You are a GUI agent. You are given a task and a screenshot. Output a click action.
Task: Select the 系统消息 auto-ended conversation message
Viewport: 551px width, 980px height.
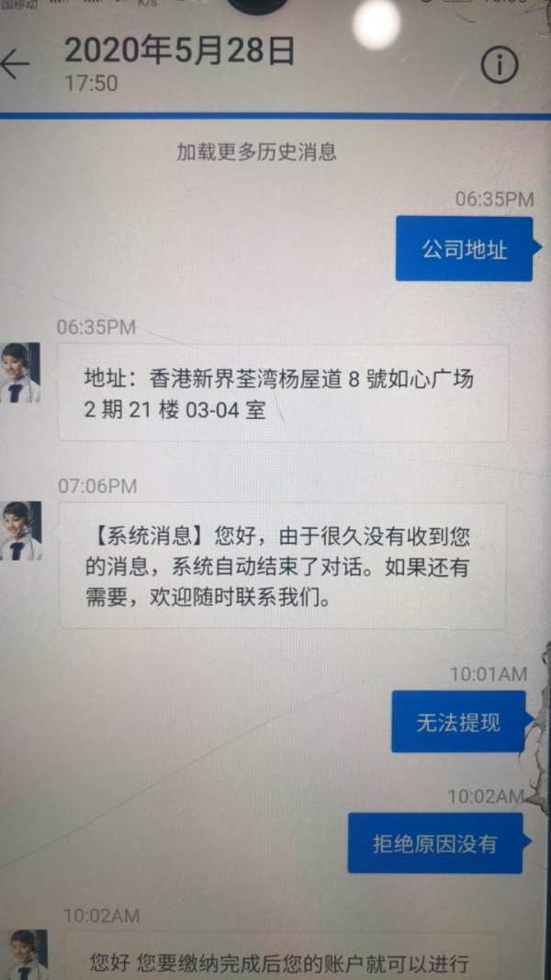pyautogui.click(x=282, y=567)
